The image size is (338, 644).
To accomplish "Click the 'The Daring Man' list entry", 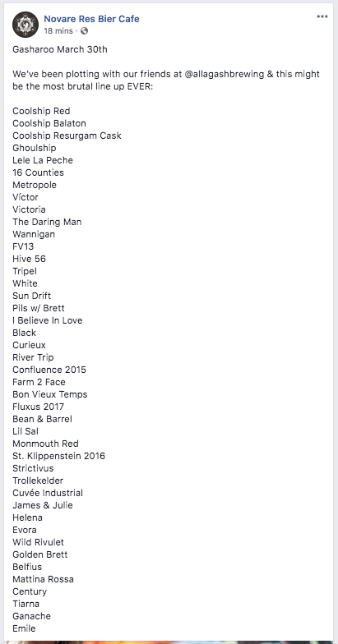I will [47, 222].
